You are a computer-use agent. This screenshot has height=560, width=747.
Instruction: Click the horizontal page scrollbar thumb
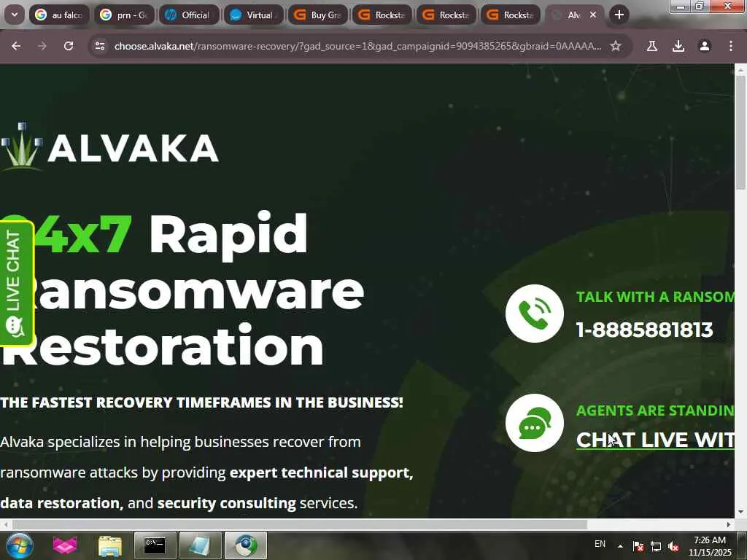[299, 524]
